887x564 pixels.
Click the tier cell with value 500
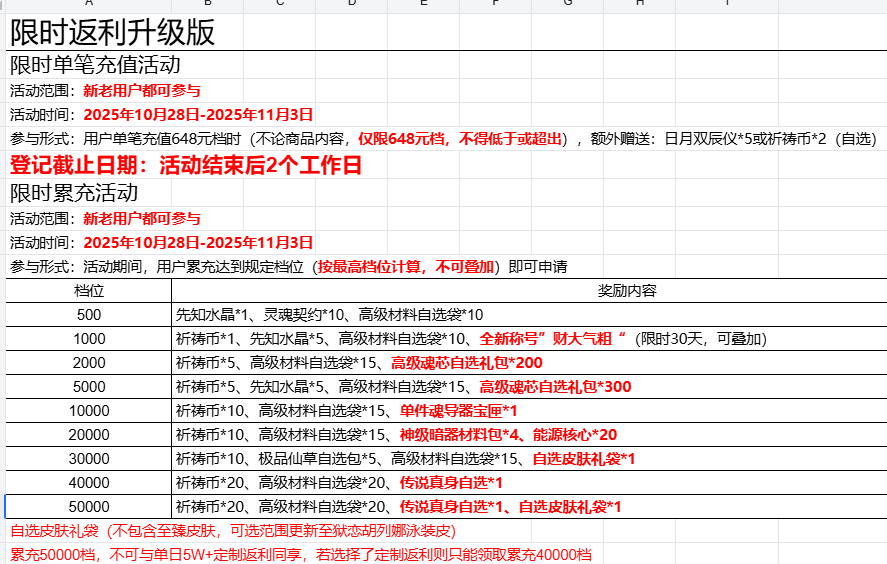click(x=89, y=315)
